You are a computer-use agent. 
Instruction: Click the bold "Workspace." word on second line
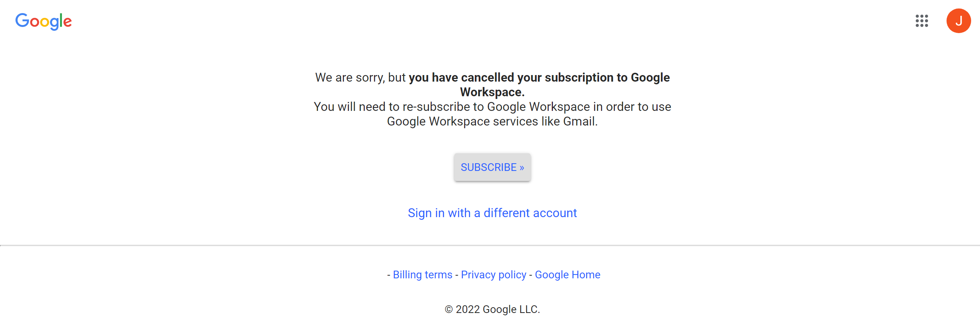click(492, 92)
